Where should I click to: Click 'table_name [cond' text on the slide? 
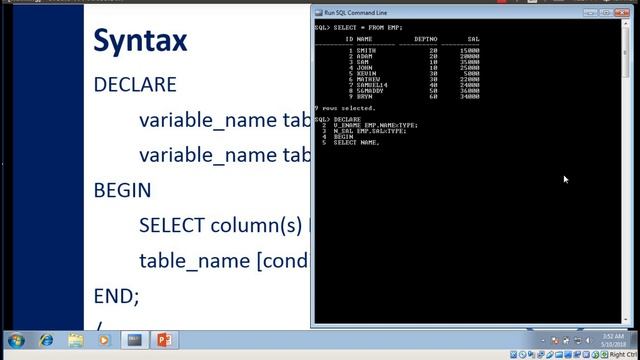click(x=224, y=261)
